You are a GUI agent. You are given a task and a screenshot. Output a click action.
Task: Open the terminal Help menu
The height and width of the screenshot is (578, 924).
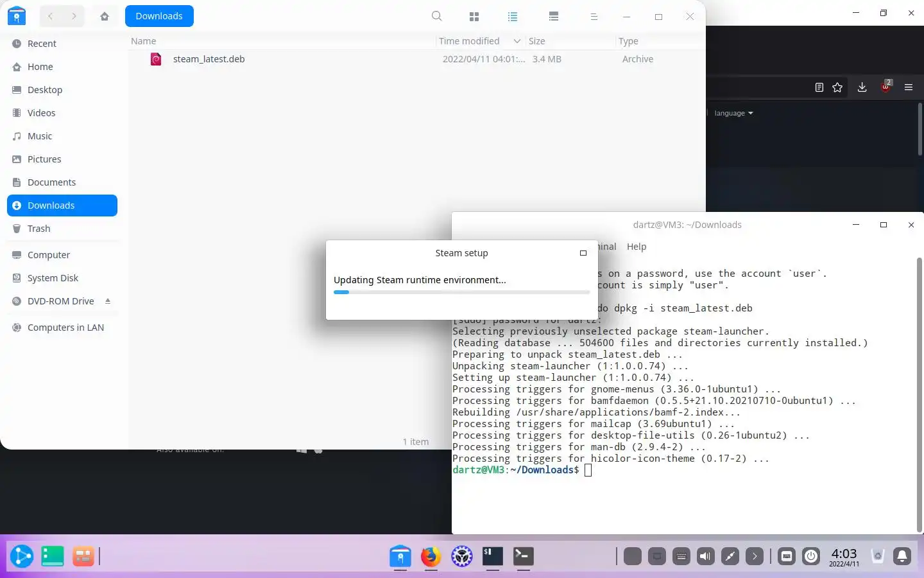point(637,247)
